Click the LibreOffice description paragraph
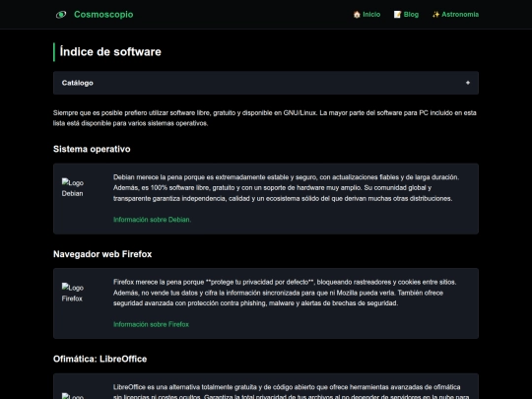 coord(291,392)
